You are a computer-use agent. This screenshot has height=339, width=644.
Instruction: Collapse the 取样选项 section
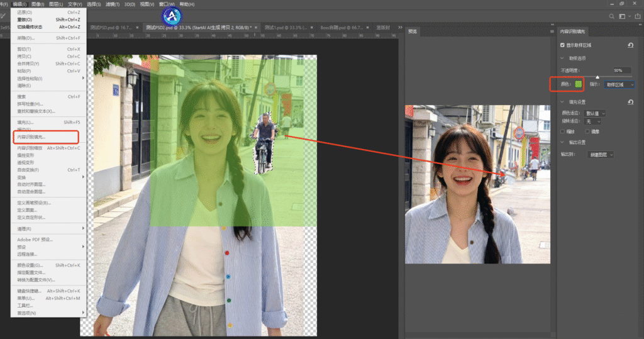[562, 58]
